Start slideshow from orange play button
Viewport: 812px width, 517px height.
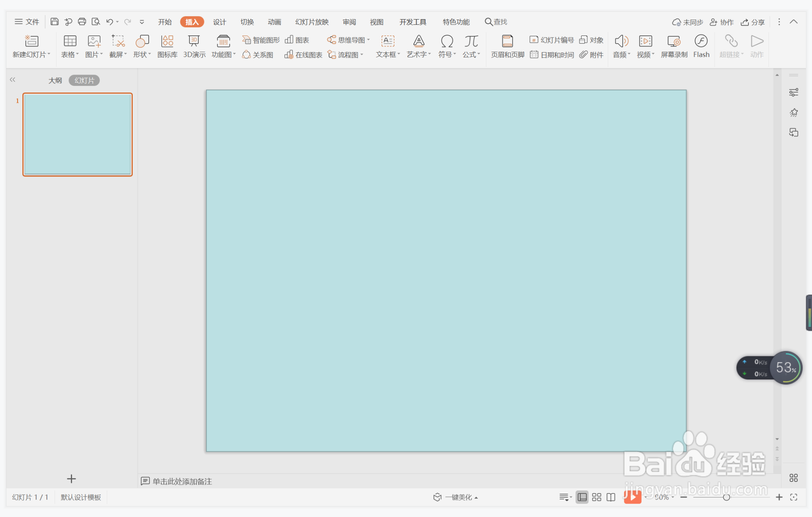click(x=632, y=497)
